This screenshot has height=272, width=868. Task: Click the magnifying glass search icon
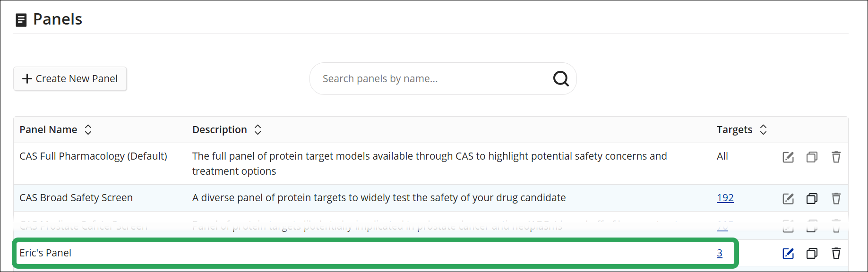(x=560, y=78)
